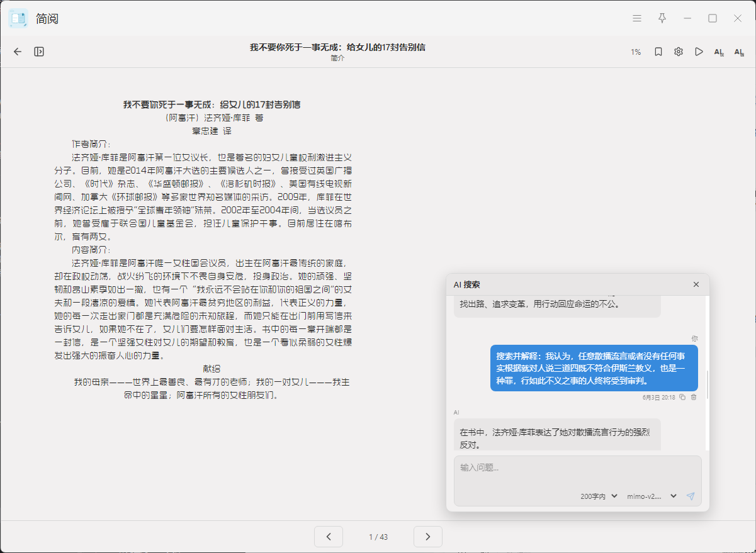Pin the window with the pin icon

662,18
